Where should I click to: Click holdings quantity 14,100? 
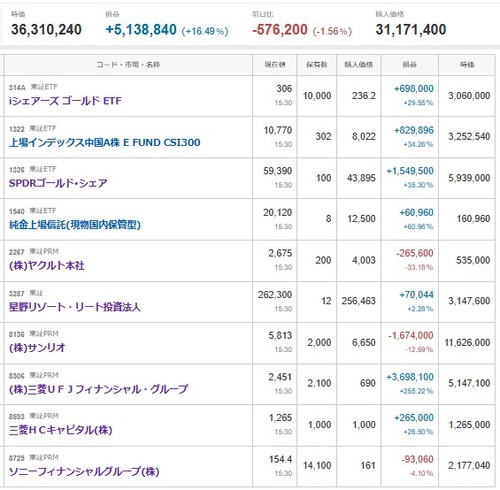click(x=317, y=466)
